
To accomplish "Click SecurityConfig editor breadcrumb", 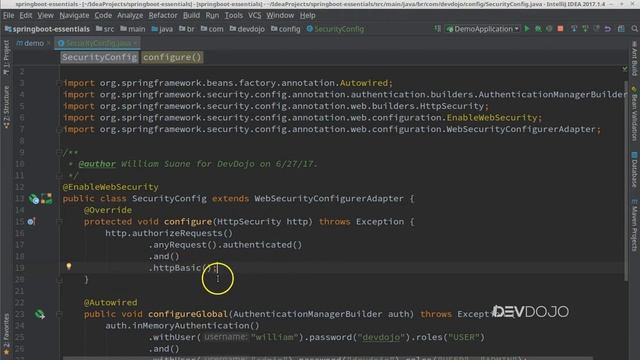I will (100, 58).
